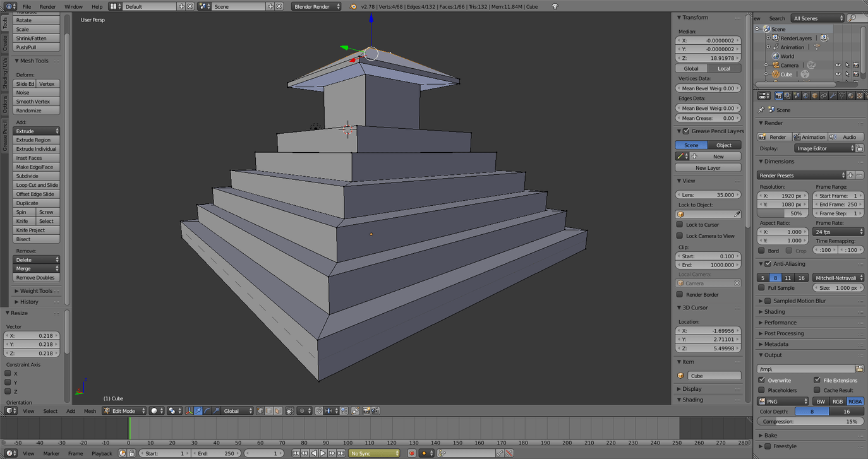Screen dimensions: 868x459
Task: Click the Remove Doubles button
Action: 37,278
